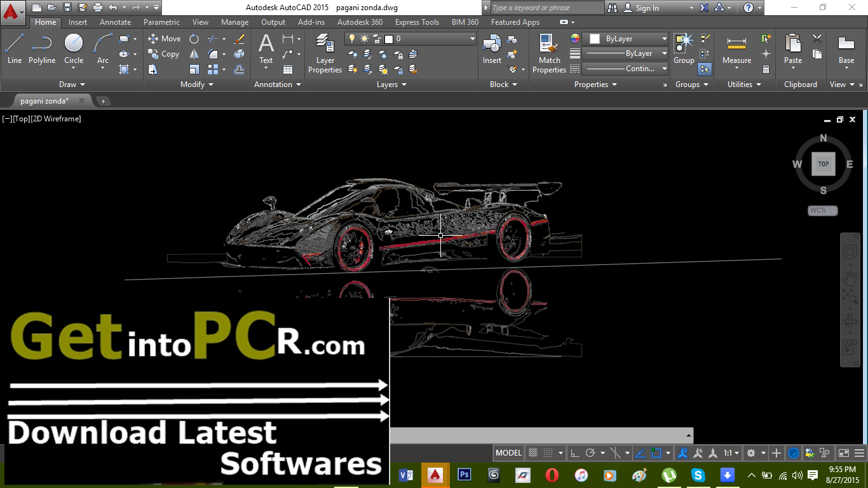Viewport: 868px width, 488px height.
Task: Open the Contin... linetype dropdown
Action: (626, 69)
